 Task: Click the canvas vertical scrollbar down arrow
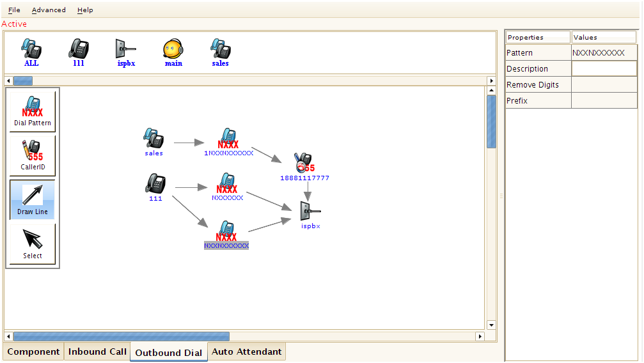(491, 325)
